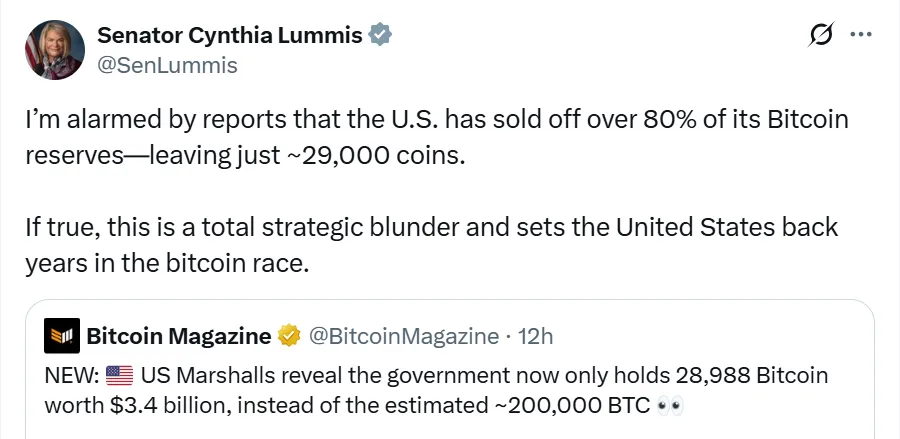Open the Senator Cynthia Lummis display name link

230,36
